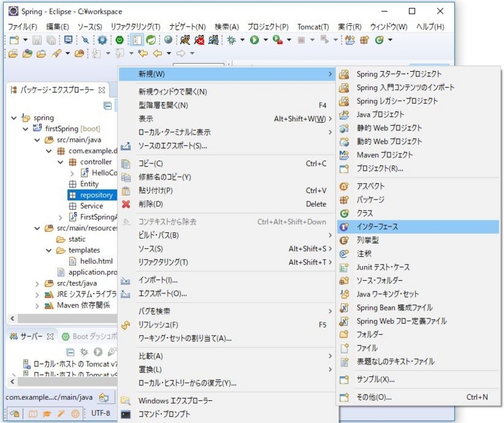This screenshot has height=423, width=504.
Task: Click the 列挙型 enum icon
Action: [x=344, y=240]
